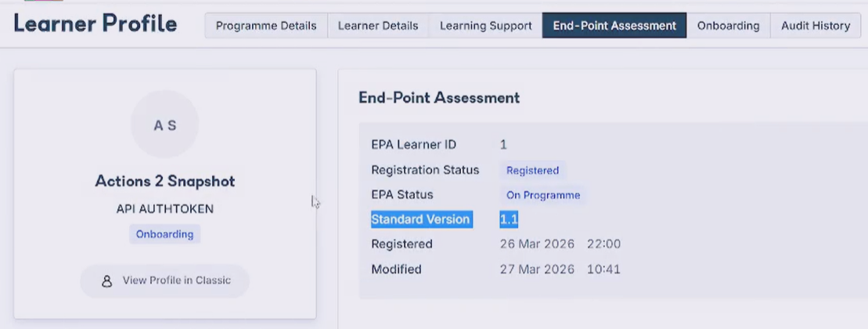Click the 27 Mar 2026 date
Image resolution: width=868 pixels, height=329 pixels.
point(537,269)
